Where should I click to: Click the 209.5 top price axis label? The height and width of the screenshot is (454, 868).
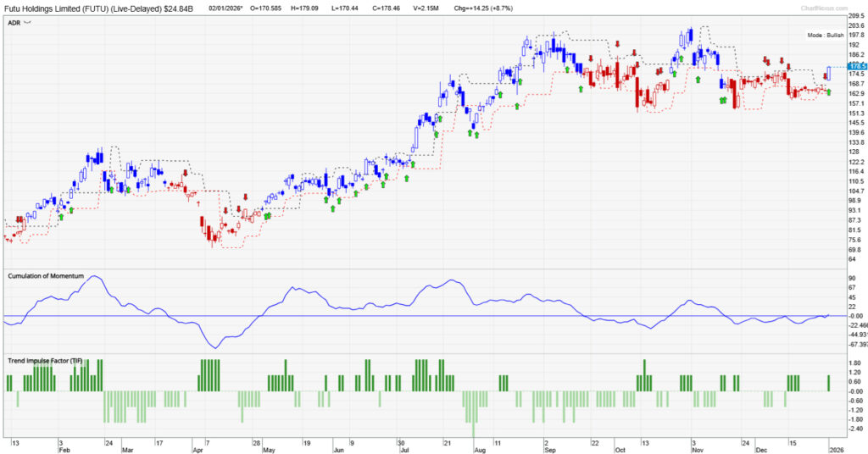tap(854, 17)
